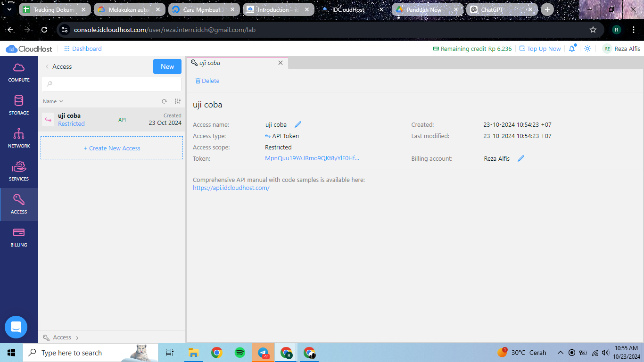Edit the access name uji coba
The width and height of the screenshot is (644, 362).
[x=298, y=124]
